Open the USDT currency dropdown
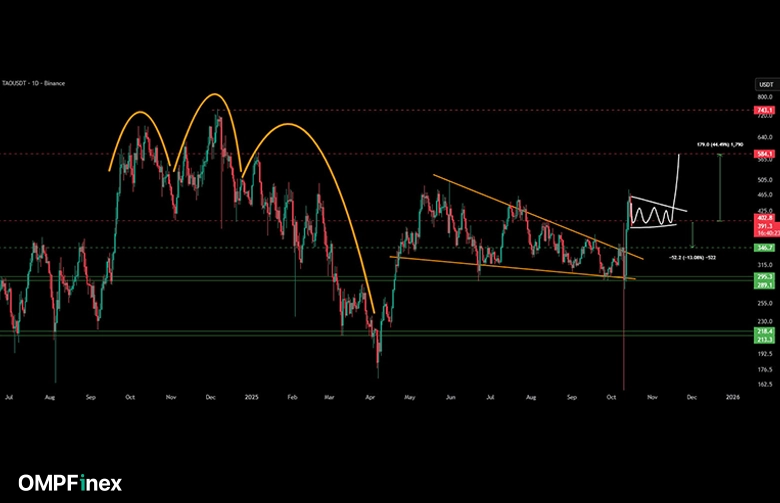Image resolution: width=780 pixels, height=503 pixels. click(x=767, y=83)
